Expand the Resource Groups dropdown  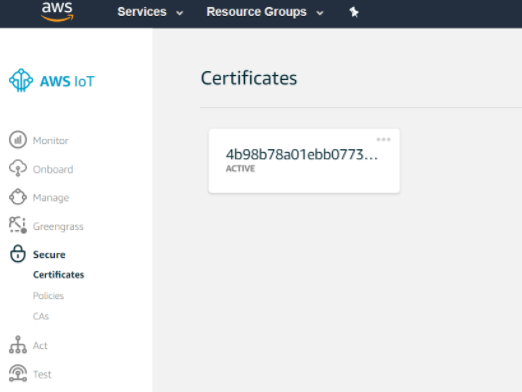click(265, 12)
